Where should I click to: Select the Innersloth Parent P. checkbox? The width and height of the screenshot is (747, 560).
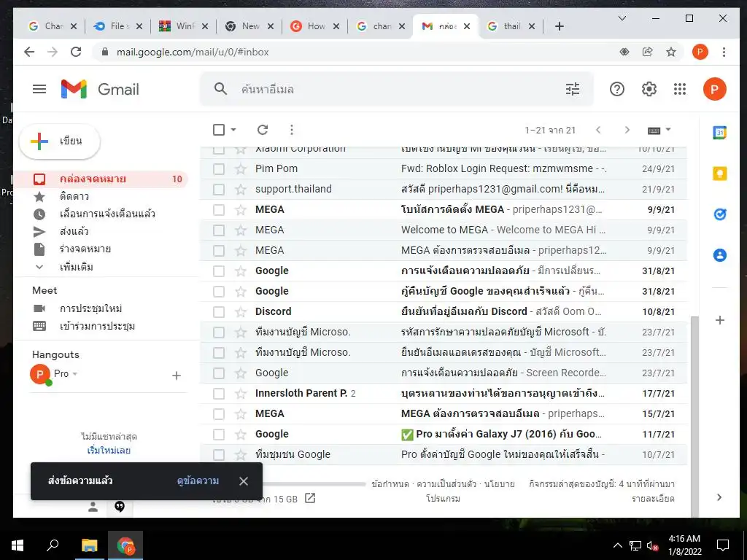pyautogui.click(x=219, y=393)
